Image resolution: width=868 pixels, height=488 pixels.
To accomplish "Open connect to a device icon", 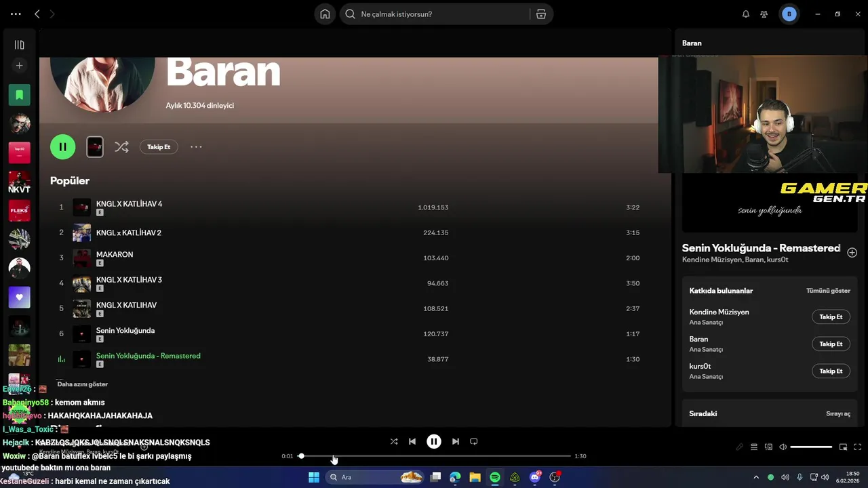I will pyautogui.click(x=769, y=447).
